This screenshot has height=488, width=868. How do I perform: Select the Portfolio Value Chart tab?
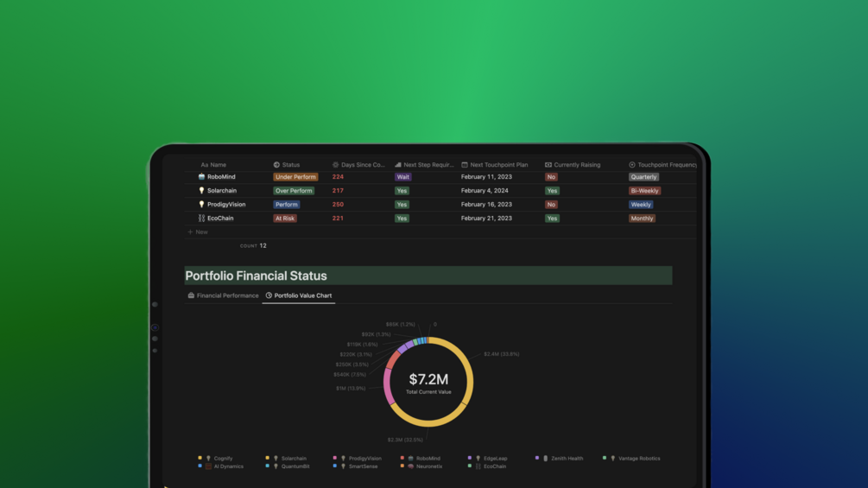tap(298, 295)
